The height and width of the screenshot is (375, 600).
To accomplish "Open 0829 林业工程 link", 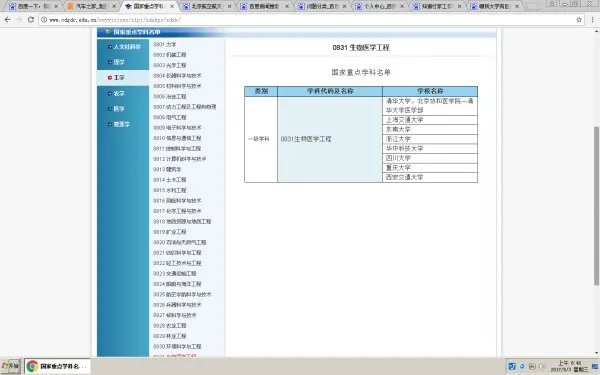I will coord(170,336).
